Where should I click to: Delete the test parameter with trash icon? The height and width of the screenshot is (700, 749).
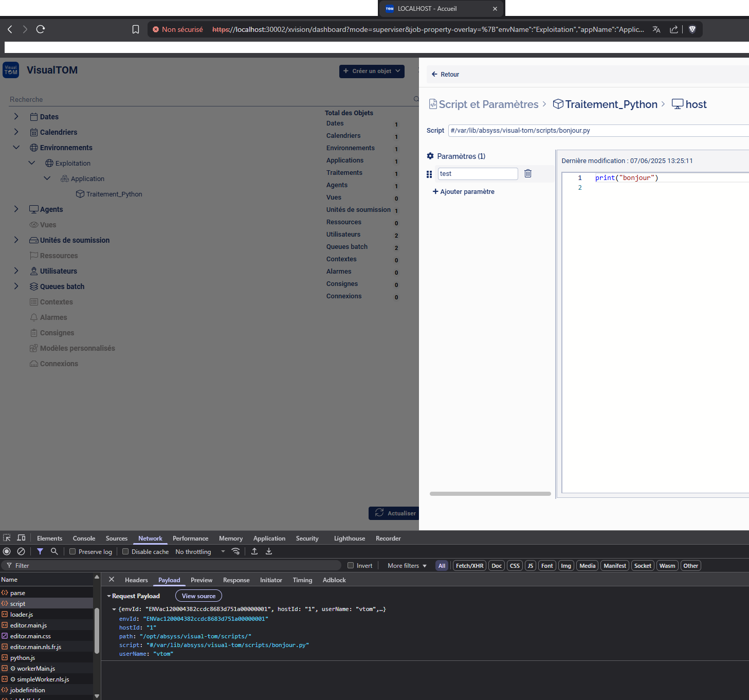tap(528, 173)
